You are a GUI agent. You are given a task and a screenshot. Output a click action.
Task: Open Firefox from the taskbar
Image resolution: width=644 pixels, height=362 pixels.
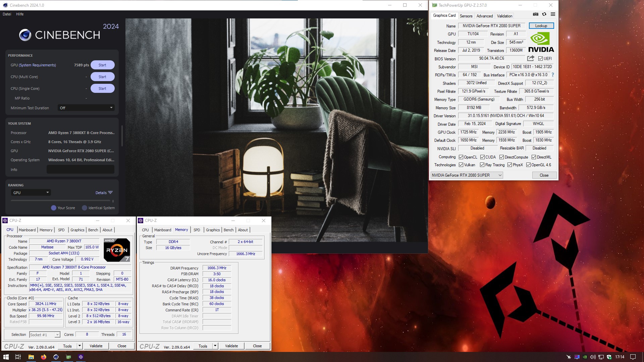[44, 357]
